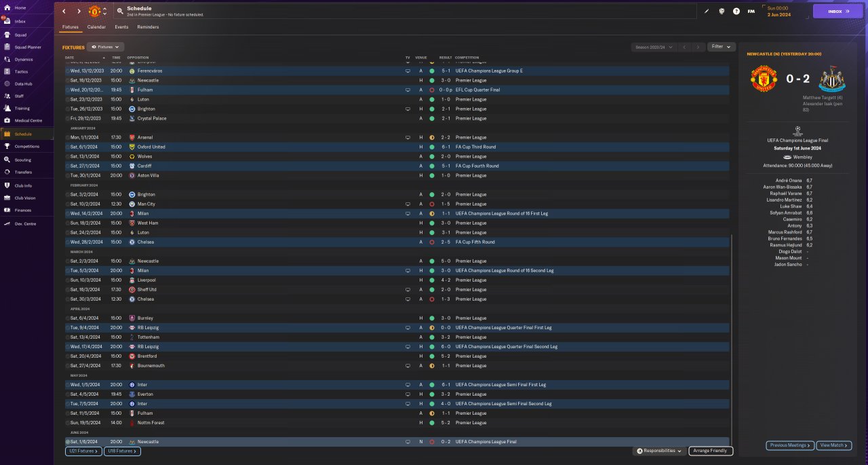Open the Dynamics icon
868x465 pixels.
7,59
